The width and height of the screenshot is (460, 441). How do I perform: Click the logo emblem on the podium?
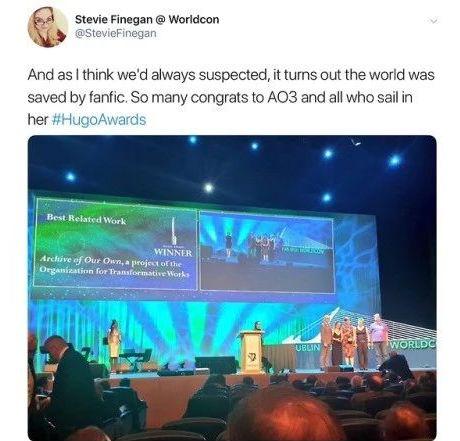pos(252,358)
